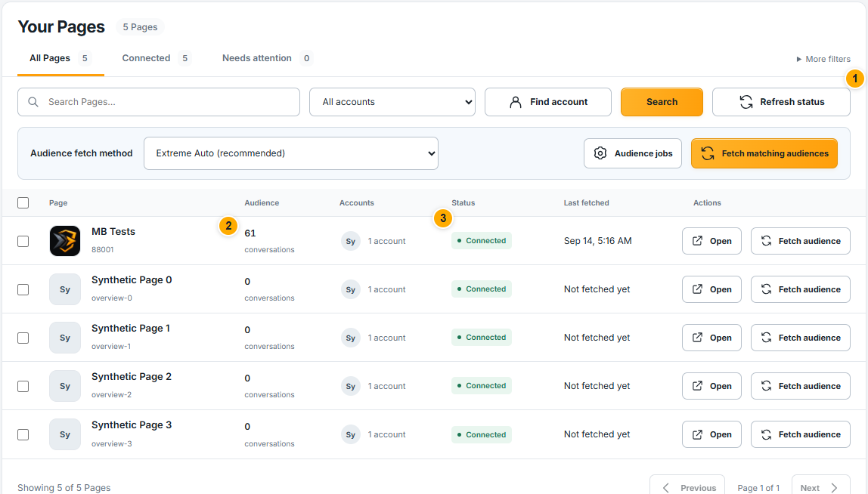Enable the Synthetic Page 3 row checkbox
Viewport: 868px width, 494px height.
tap(23, 434)
